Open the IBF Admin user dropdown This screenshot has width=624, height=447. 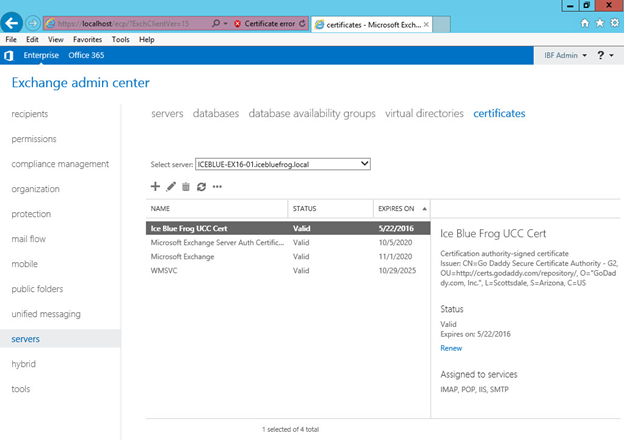566,55
